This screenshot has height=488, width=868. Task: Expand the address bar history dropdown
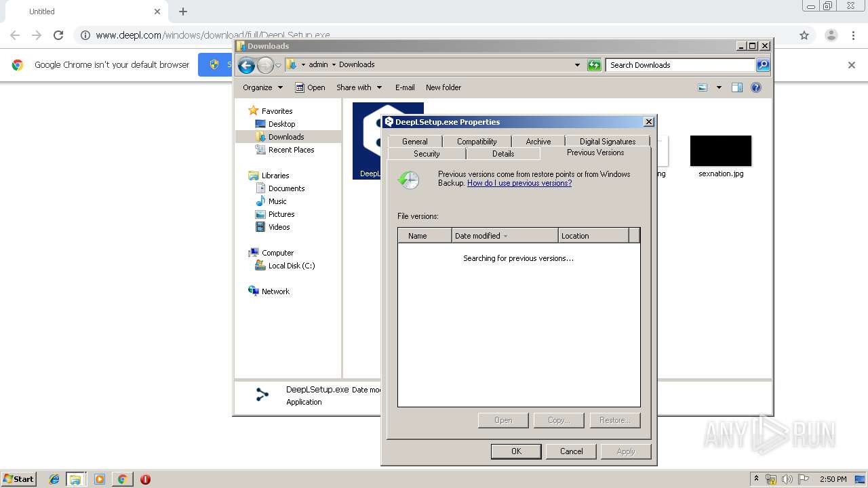577,65
